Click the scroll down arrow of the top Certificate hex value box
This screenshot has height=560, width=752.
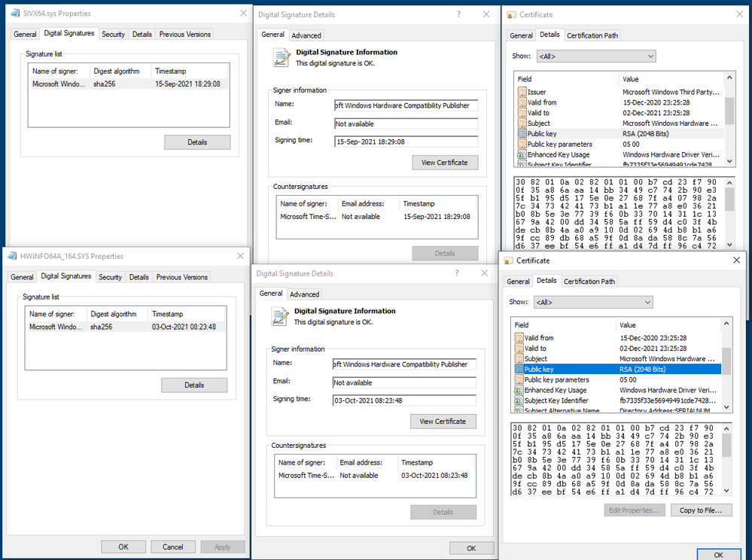coord(729,245)
